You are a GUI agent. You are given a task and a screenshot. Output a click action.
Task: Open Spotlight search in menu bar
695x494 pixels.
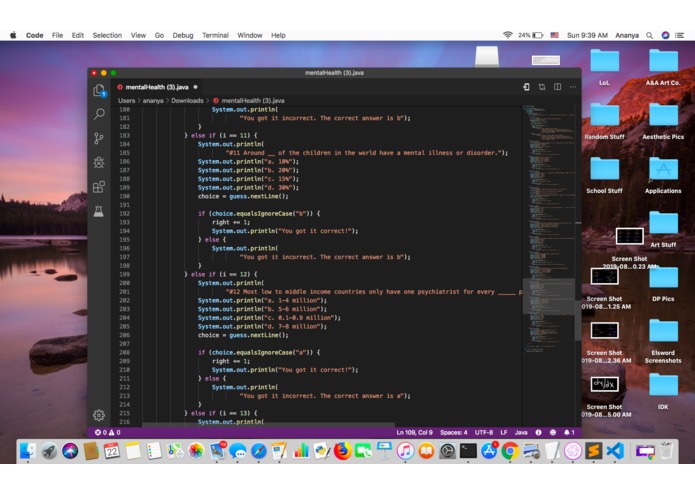pos(649,35)
